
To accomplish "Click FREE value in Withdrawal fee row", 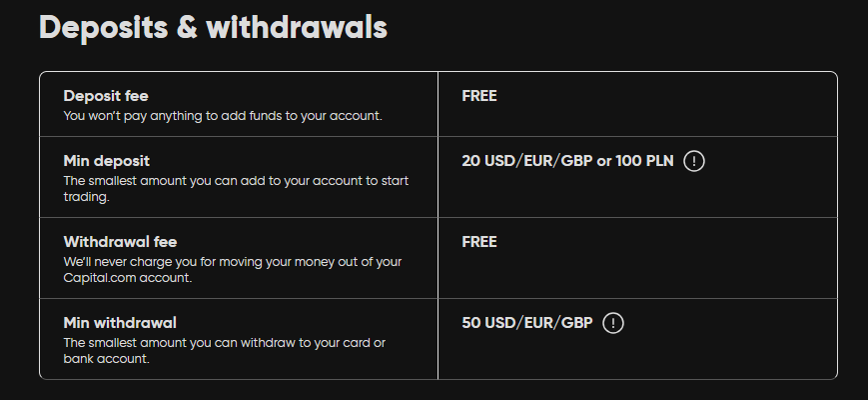I will tap(479, 242).
